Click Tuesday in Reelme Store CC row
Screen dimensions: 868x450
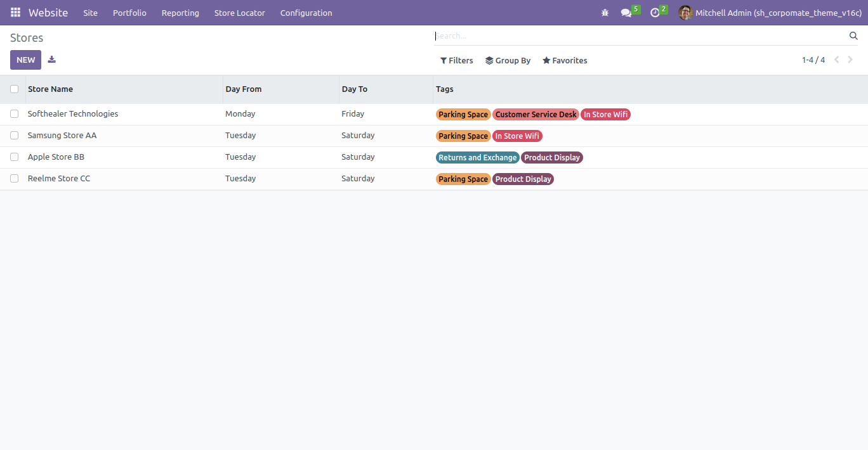pyautogui.click(x=240, y=179)
